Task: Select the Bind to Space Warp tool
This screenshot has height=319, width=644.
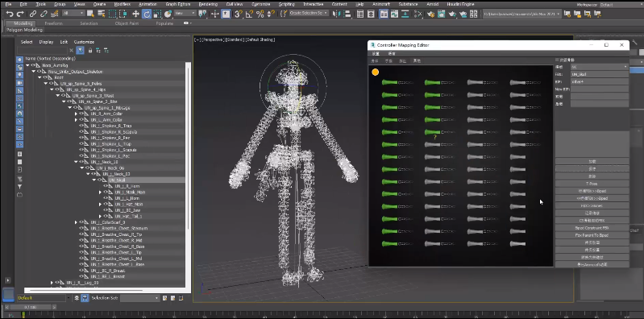Action: 55,14
